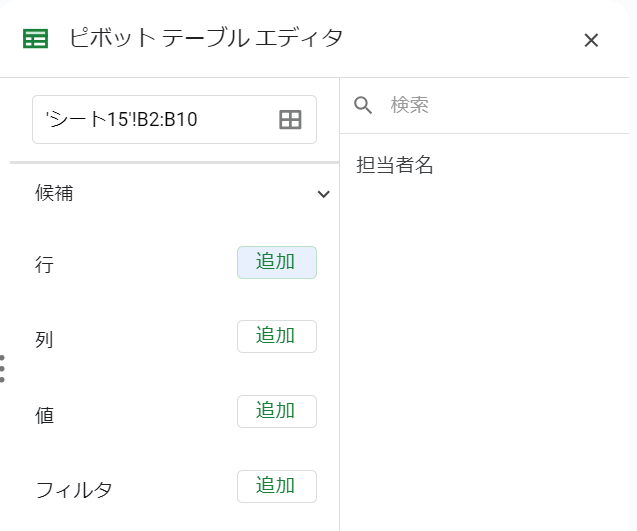Click the 候補 section label
Viewport: 637px width, 531px height.
(54, 193)
